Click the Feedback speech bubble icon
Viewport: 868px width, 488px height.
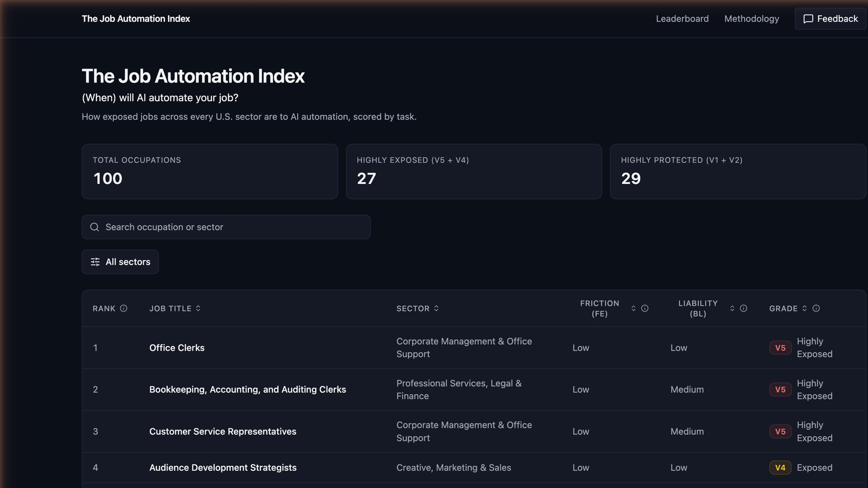[x=808, y=18]
